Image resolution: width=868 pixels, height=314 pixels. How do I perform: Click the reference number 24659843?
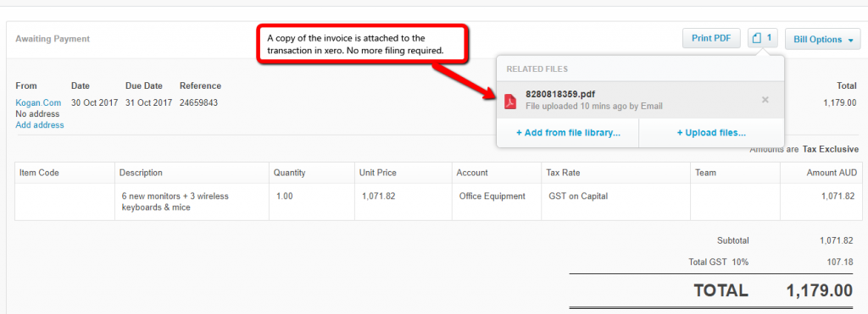[198, 102]
